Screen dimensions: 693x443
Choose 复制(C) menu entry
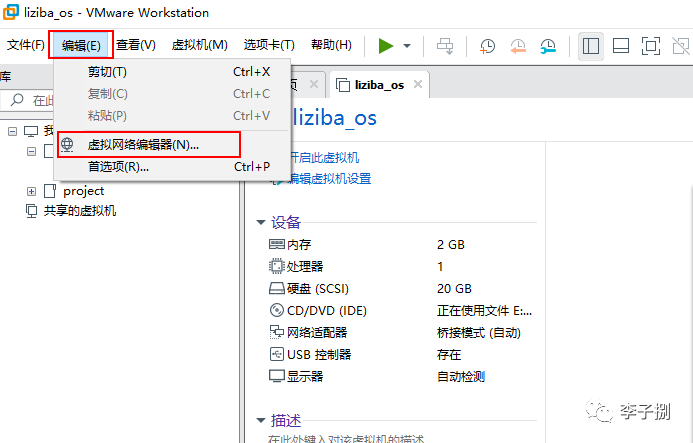[x=172, y=94]
